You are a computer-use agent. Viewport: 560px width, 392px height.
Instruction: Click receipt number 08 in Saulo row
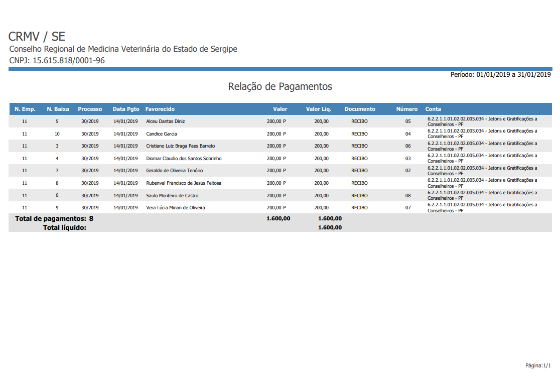pos(408,196)
